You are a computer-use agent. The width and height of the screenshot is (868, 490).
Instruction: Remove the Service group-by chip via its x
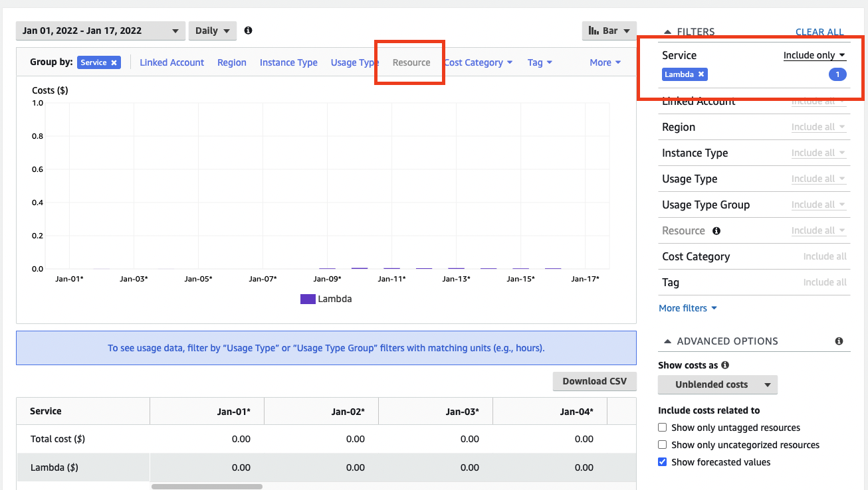[x=114, y=62]
